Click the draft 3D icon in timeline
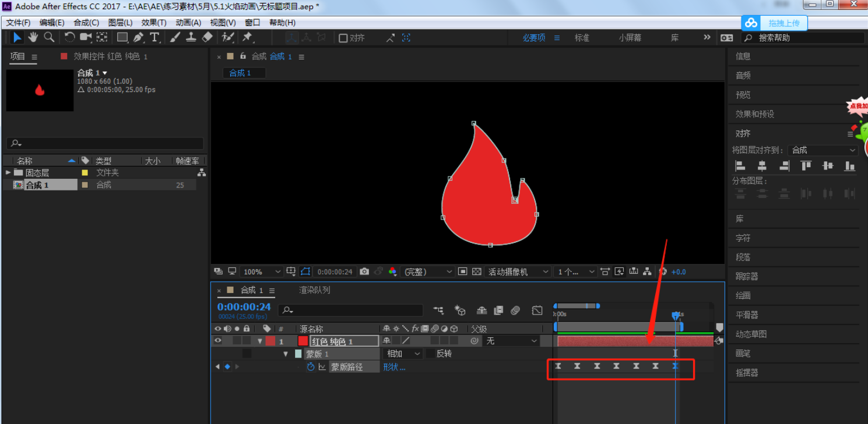 coord(460,310)
